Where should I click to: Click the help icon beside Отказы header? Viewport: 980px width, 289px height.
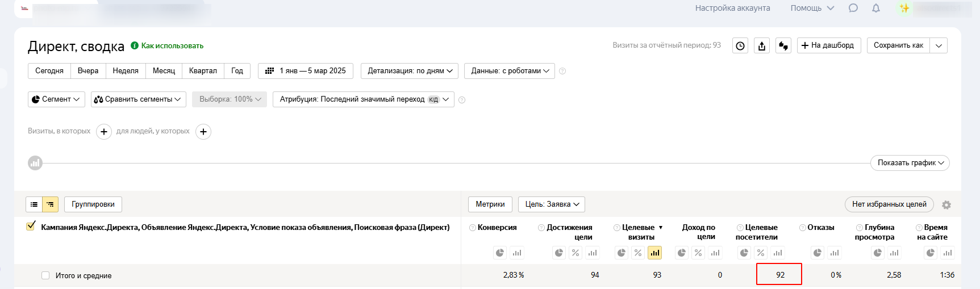803,228
